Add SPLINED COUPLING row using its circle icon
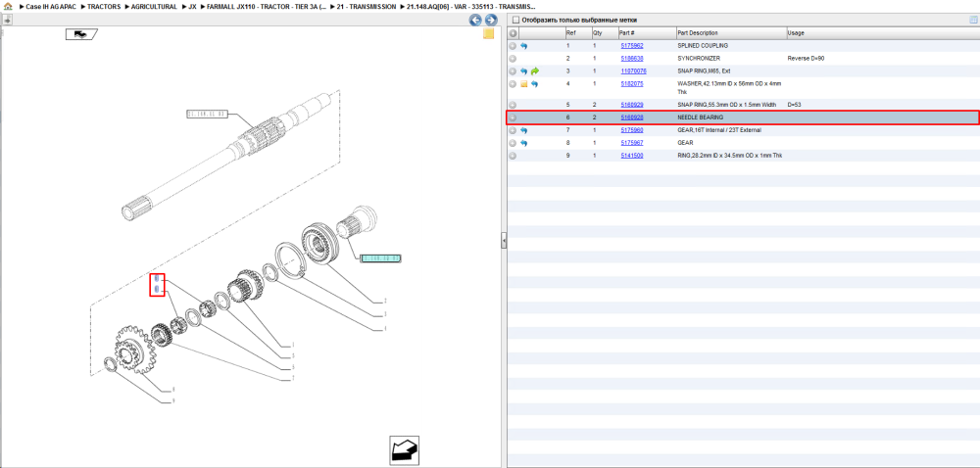This screenshot has height=468, width=980. pos(513,46)
